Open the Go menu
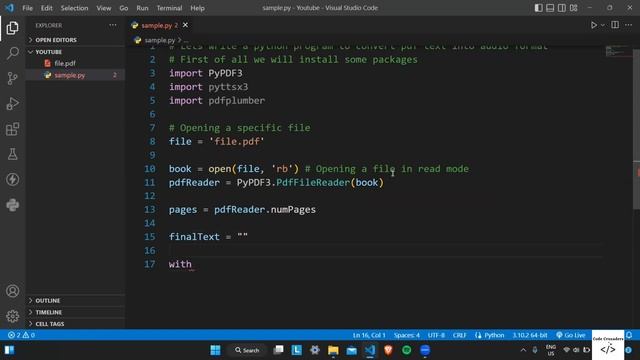Viewport: 640px width, 360px height. tap(124, 8)
